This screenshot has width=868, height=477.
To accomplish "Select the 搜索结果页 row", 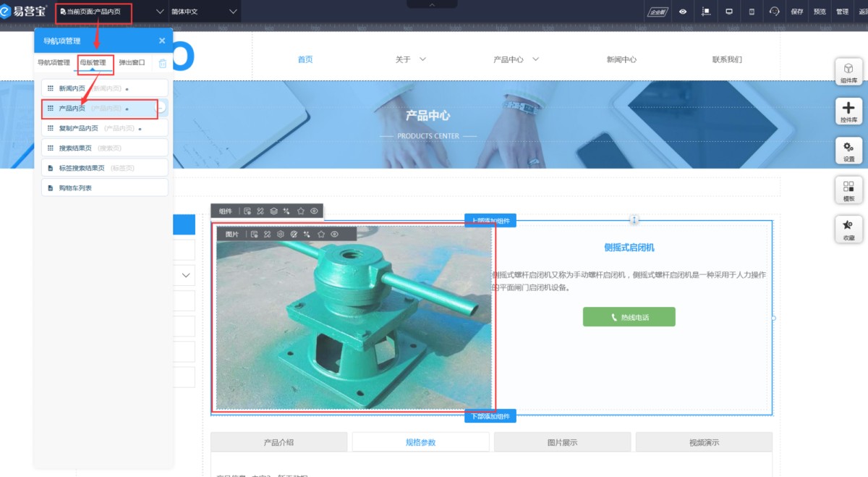I will (104, 148).
